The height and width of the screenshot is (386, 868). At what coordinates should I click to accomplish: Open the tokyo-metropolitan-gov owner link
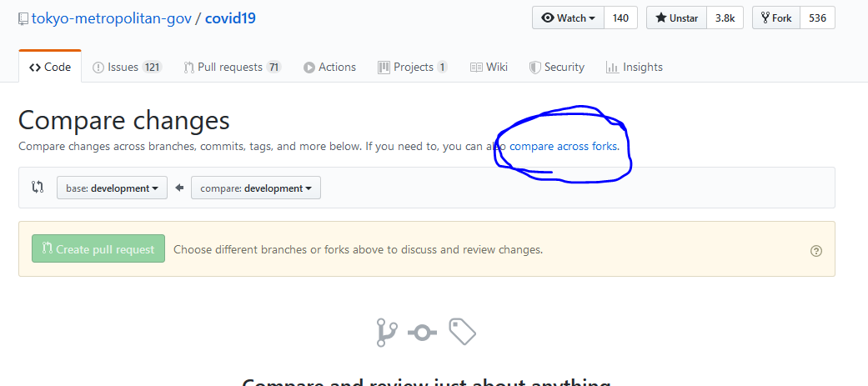coord(112,18)
